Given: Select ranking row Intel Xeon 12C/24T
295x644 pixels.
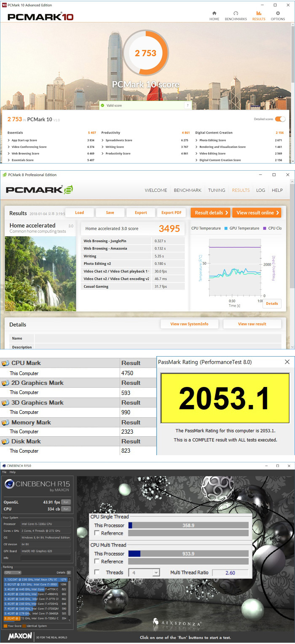Looking at the screenshot, I should [35, 580].
